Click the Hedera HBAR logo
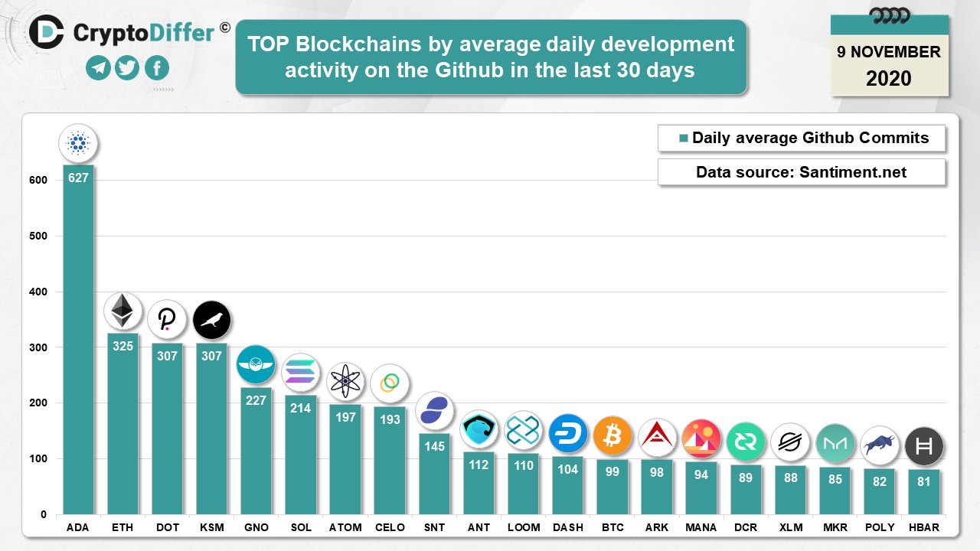 point(923,445)
